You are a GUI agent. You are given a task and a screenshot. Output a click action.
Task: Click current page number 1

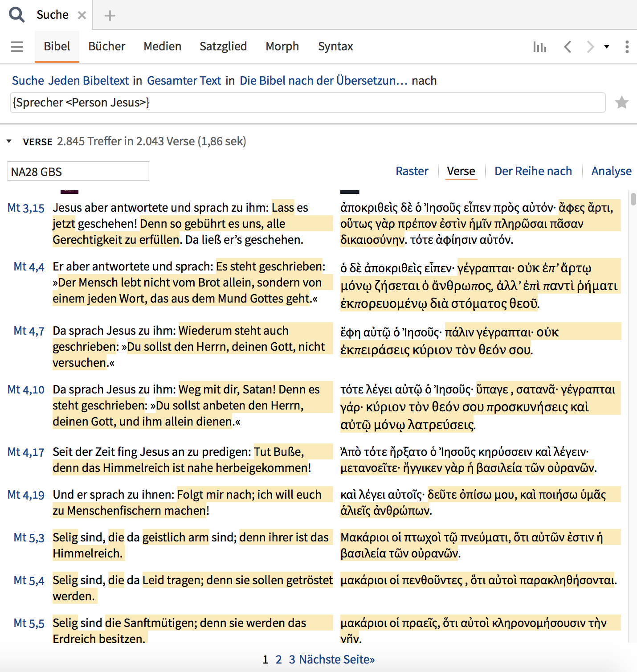(x=265, y=660)
